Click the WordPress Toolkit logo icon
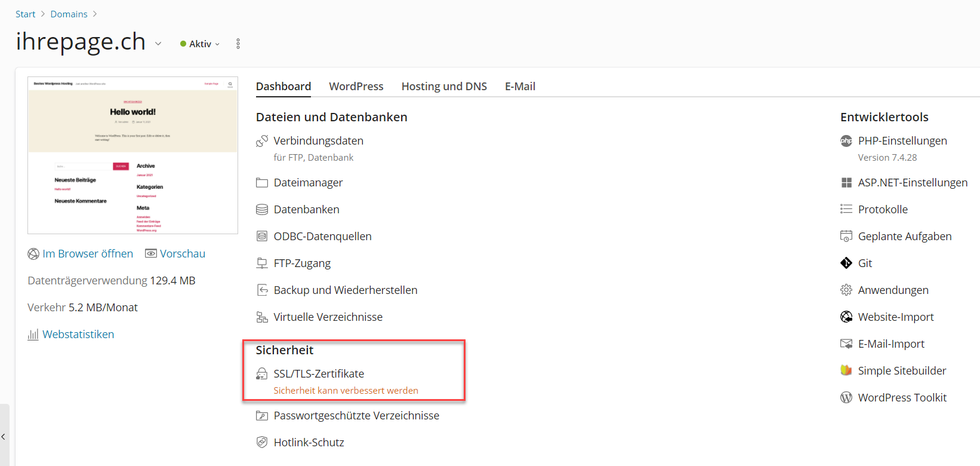980x466 pixels. pos(846,397)
